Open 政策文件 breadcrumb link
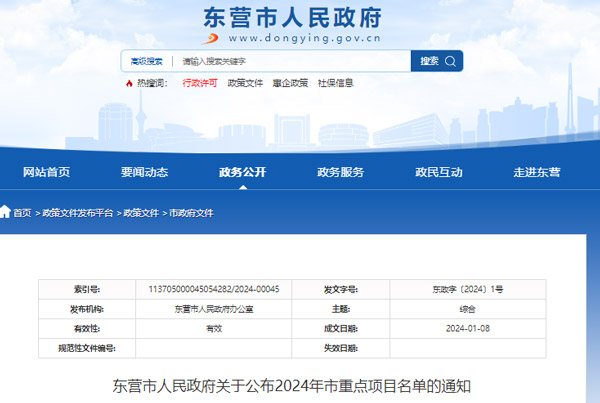600x403 pixels. click(141, 213)
